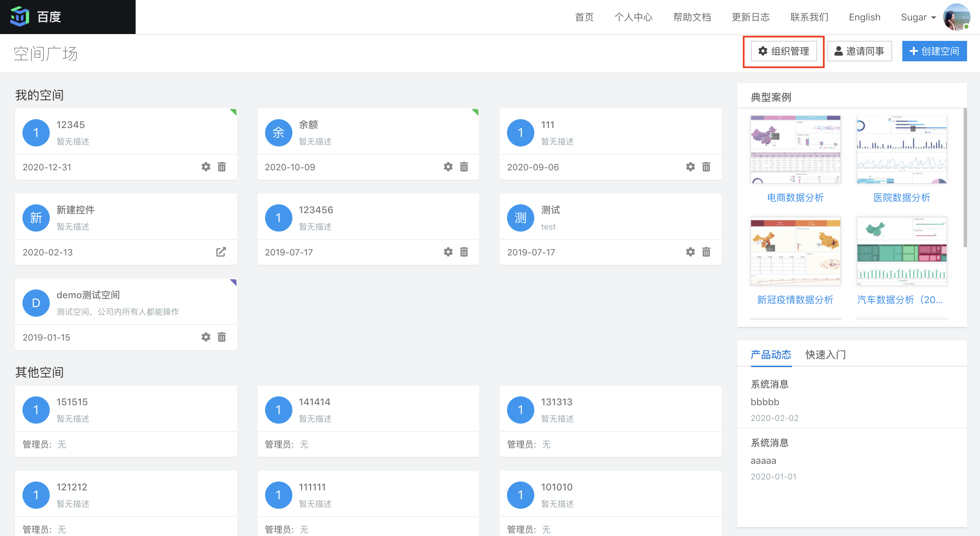Click the 医院数据分析 thumbnail image
This screenshot has height=536, width=980.
click(x=902, y=149)
